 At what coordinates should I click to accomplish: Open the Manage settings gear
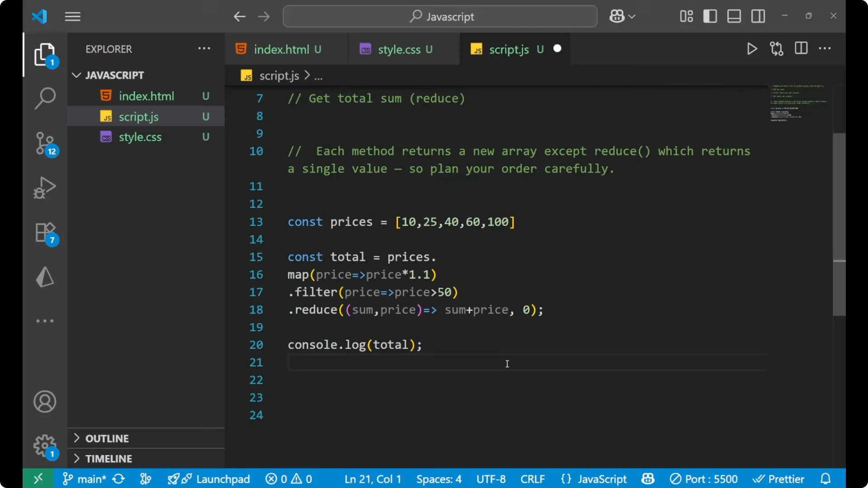coord(45,446)
